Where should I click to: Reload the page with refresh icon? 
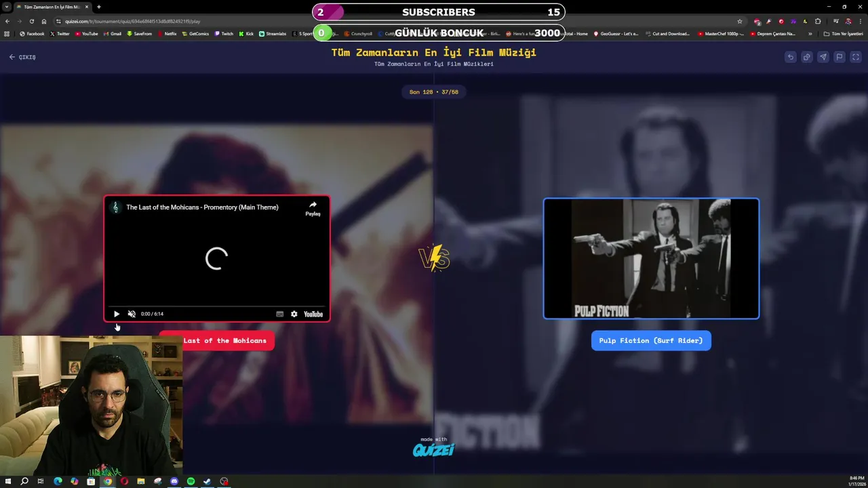tap(32, 21)
